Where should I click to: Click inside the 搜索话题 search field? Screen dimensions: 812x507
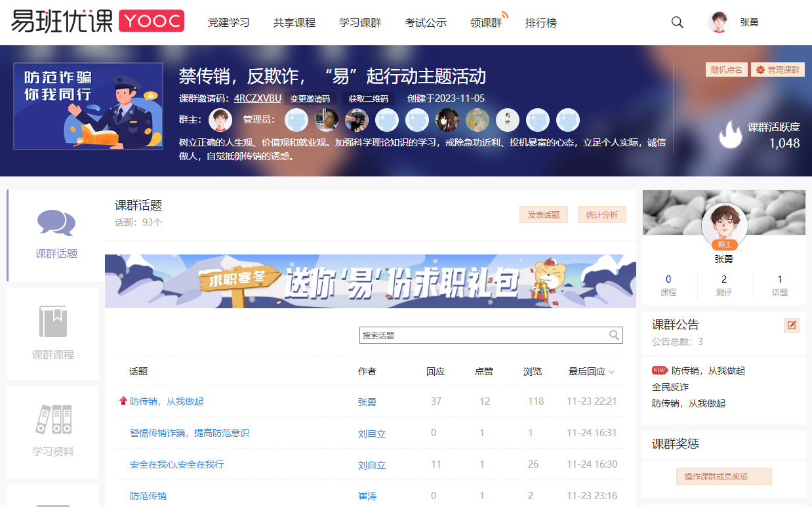click(482, 335)
